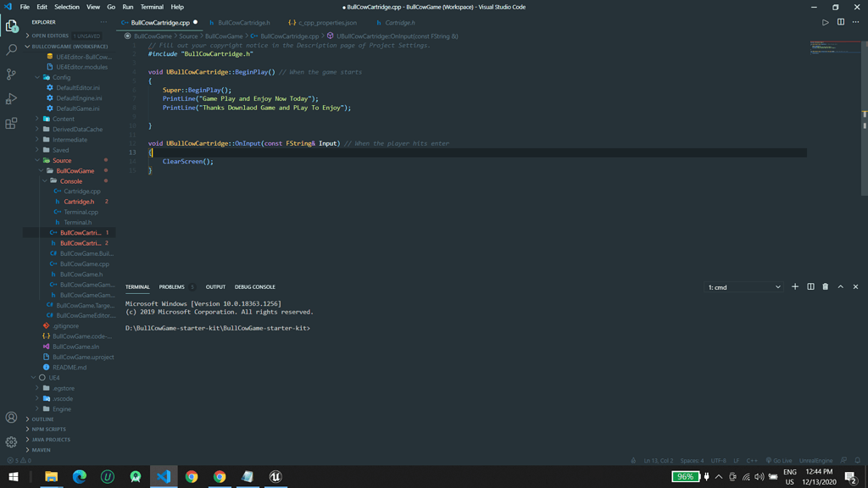Expand the DerivedDataCache folder
868x488 pixels.
tap(77, 130)
